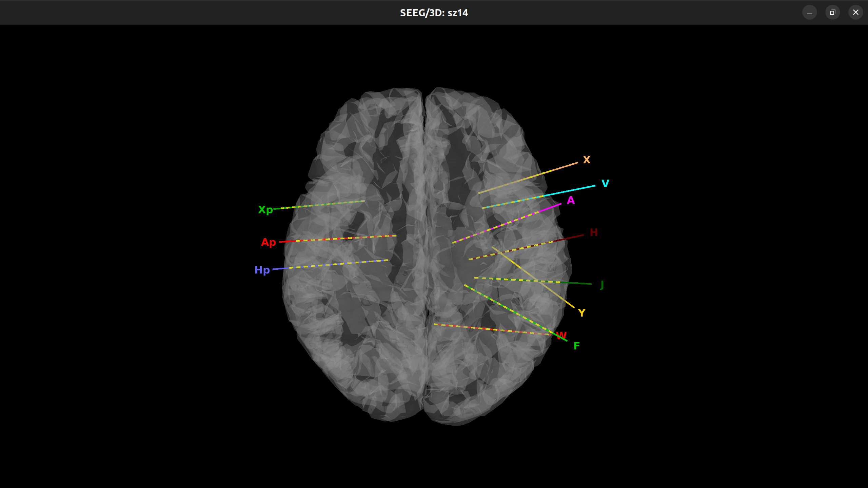Click the cyan V electrode shaft
The width and height of the screenshot is (868, 488).
(539, 197)
